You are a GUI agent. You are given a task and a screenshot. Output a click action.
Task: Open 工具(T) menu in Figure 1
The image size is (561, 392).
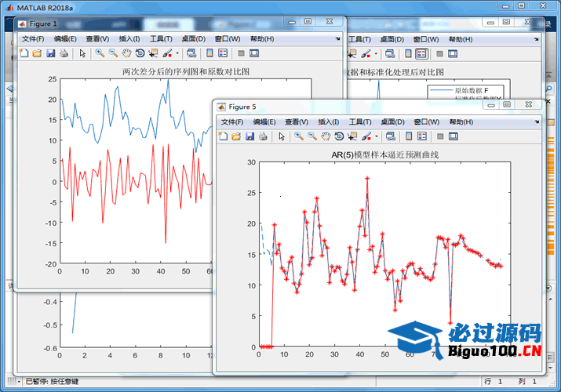(161, 39)
